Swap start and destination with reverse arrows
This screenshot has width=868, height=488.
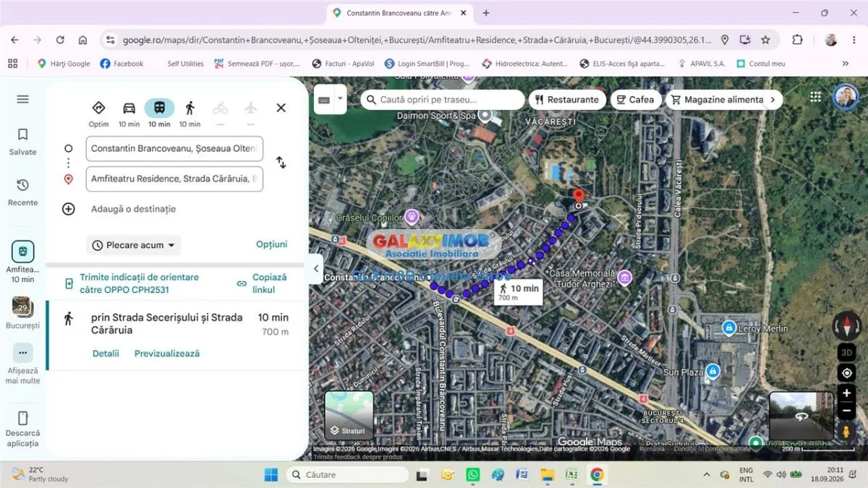pyautogui.click(x=281, y=163)
